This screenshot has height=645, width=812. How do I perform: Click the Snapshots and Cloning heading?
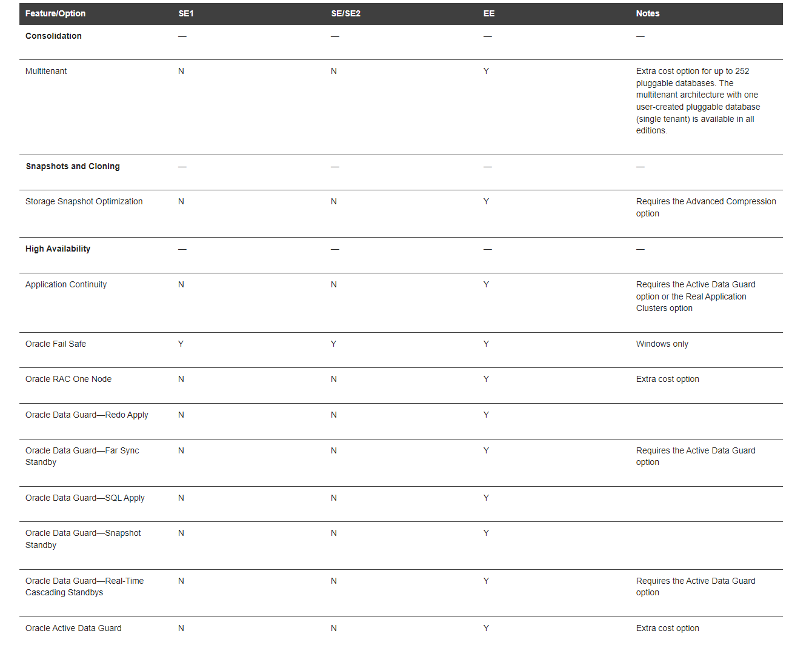coord(73,166)
